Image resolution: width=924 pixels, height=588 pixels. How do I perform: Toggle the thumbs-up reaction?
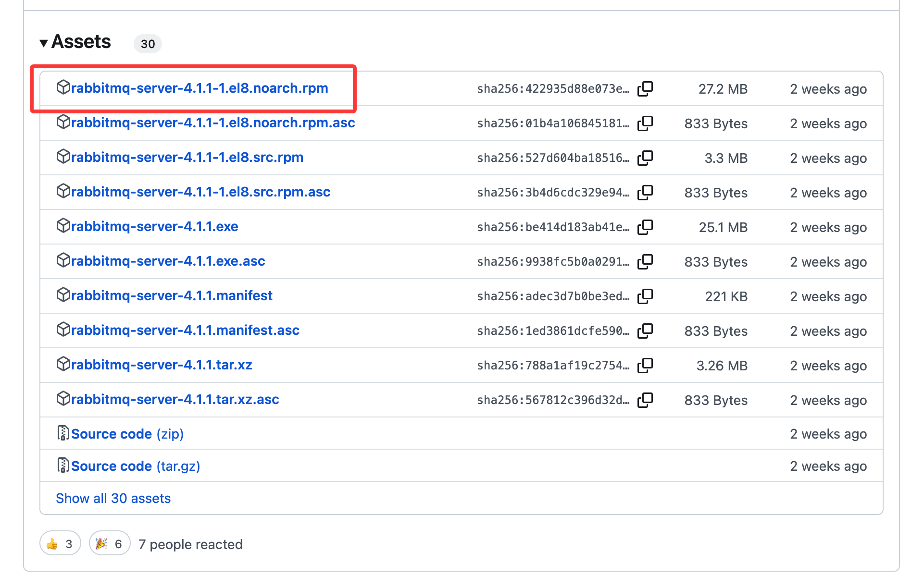60,543
